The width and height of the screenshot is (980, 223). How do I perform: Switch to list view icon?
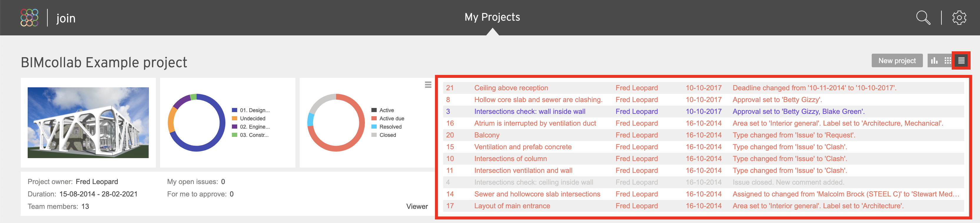(x=961, y=60)
